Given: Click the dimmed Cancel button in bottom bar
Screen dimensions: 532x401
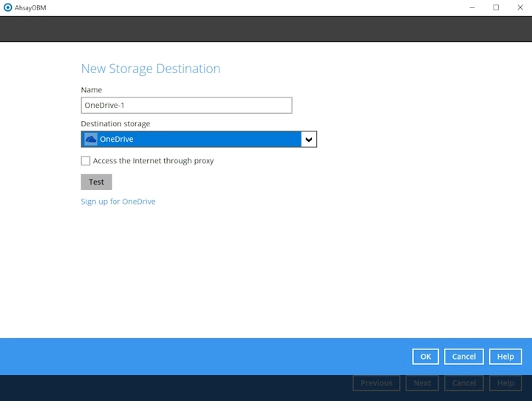Looking at the screenshot, I should pyautogui.click(x=464, y=383).
